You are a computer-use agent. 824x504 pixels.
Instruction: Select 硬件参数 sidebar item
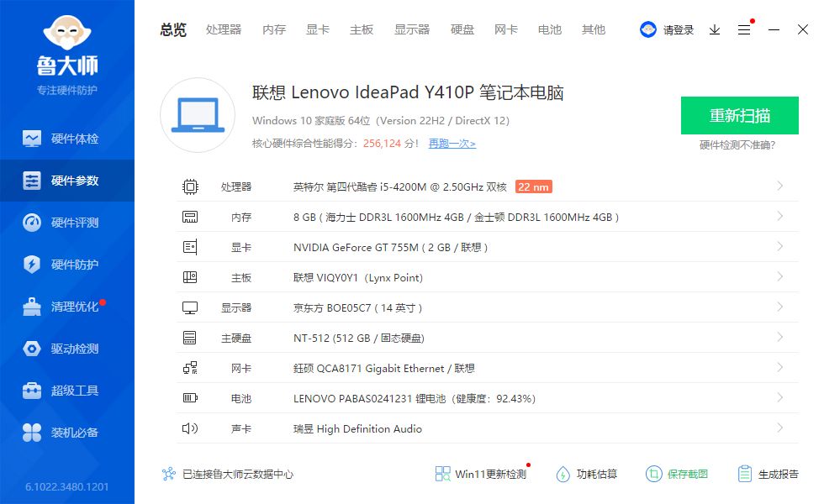(67, 181)
